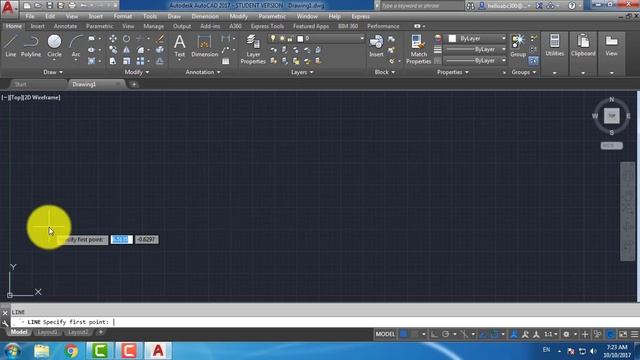Click the Scale tool in Modify panel
The image size is (640, 360).
pos(127,61)
